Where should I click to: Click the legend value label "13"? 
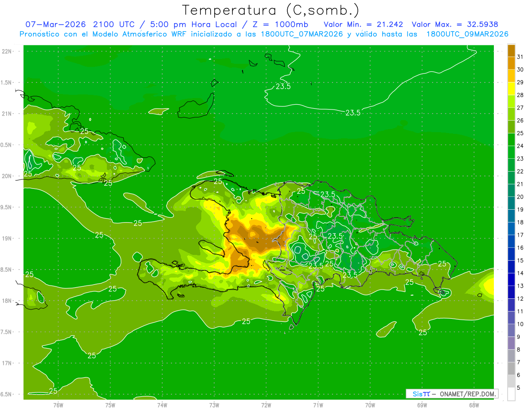coord(520,286)
